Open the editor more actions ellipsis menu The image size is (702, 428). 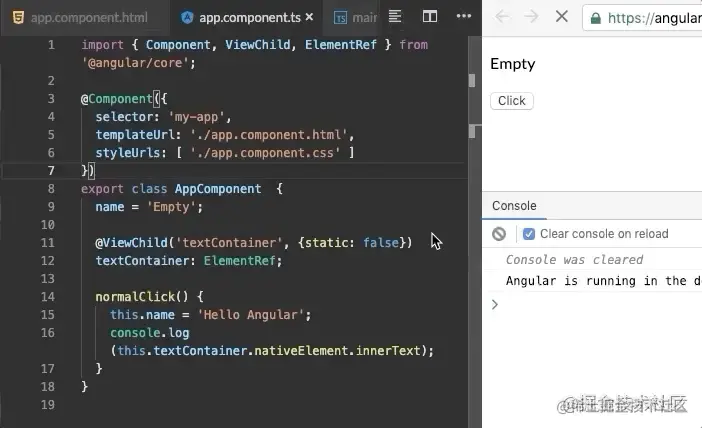[464, 17]
